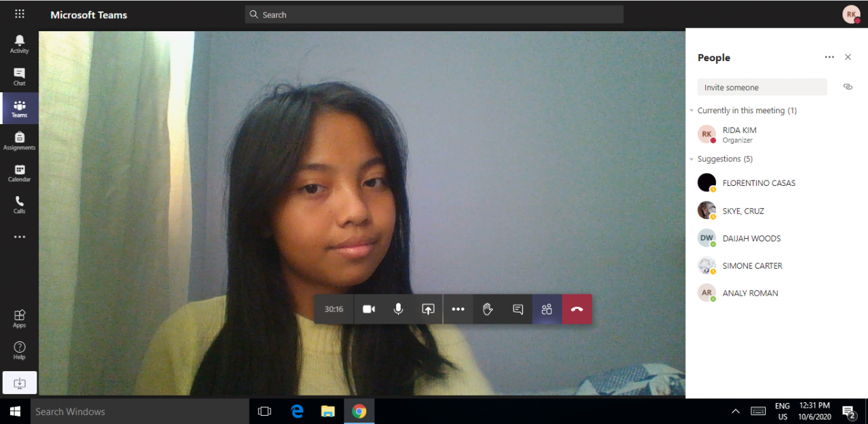Mute the microphone

coord(398,309)
